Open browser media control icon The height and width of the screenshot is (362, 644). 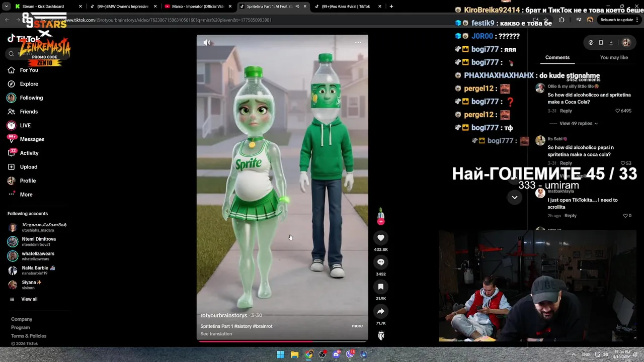click(579, 20)
